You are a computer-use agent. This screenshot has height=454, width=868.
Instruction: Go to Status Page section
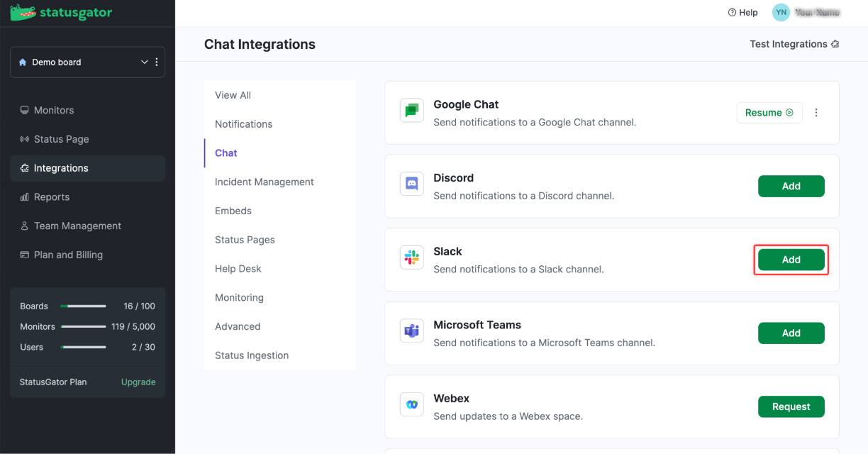(x=88, y=139)
